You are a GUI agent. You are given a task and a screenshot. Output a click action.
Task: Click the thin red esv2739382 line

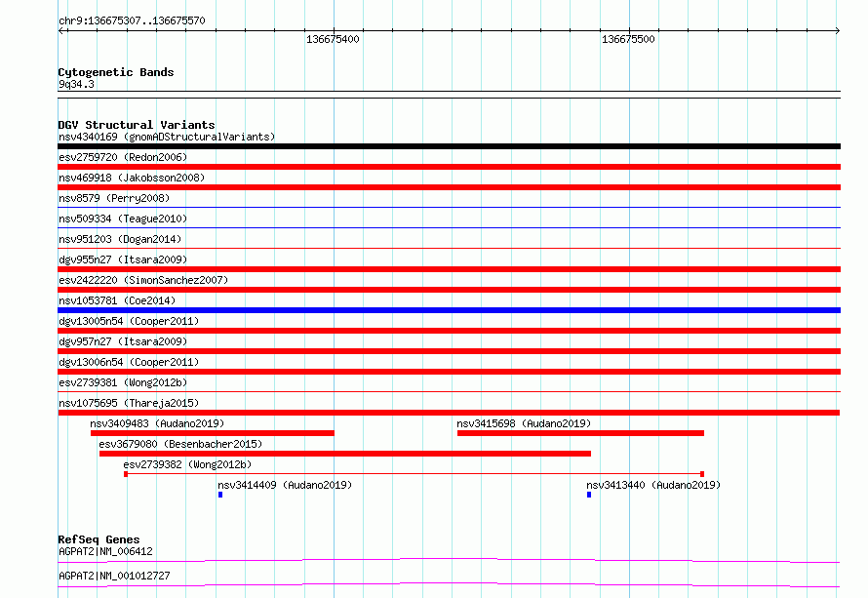click(x=414, y=474)
